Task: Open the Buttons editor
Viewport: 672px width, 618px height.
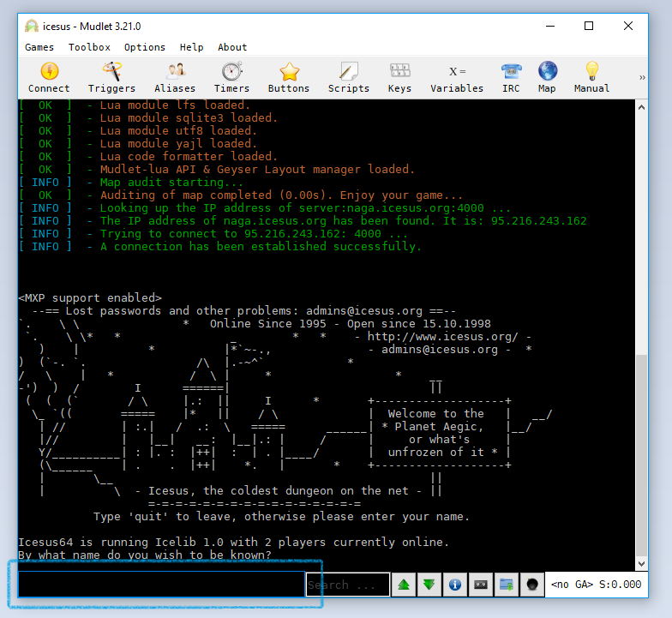Action: (288, 77)
